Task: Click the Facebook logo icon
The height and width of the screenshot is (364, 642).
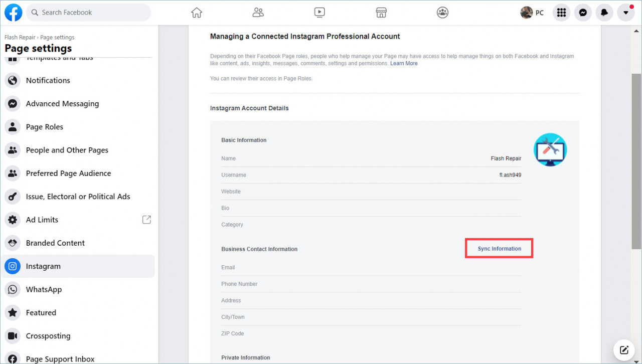Action: [14, 13]
